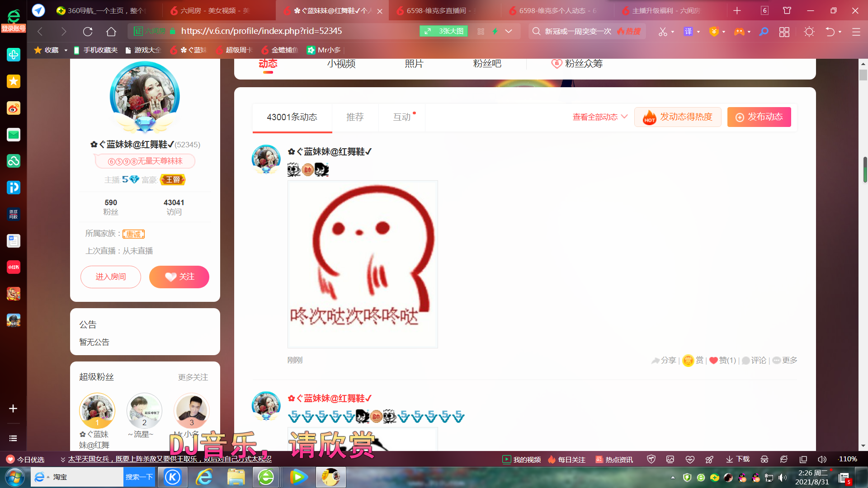Select the 互动 feed tab

402,117
